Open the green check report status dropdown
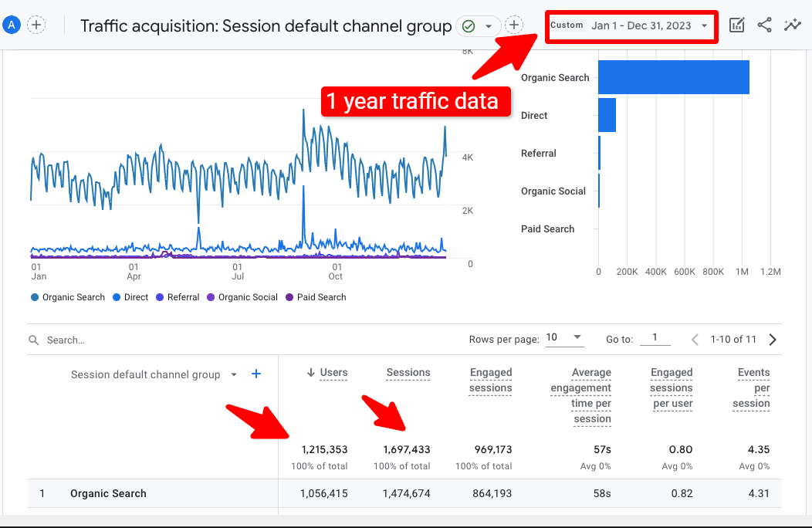The image size is (812, 528). click(x=476, y=26)
